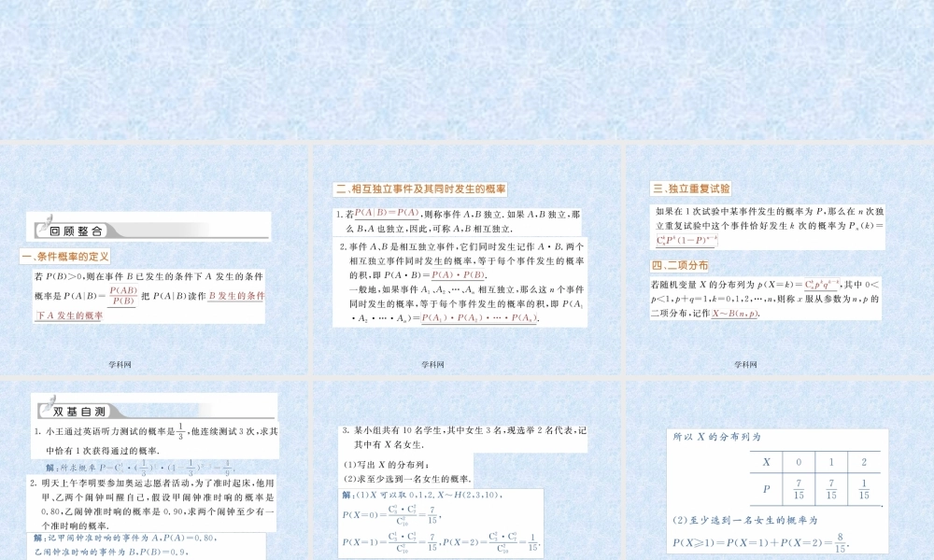Click question 2 text about 明天上午李明
This screenshot has height=560, width=934.
152,504
